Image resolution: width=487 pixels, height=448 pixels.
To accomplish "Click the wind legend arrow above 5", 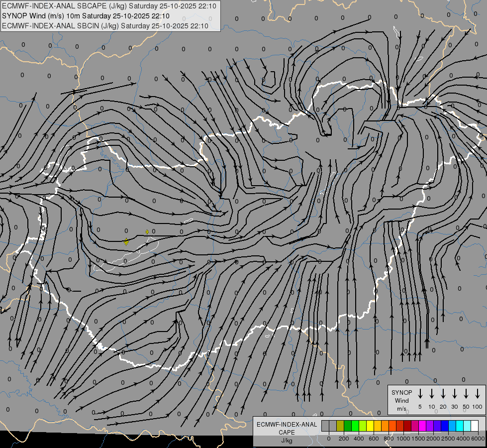I will click(420, 394).
